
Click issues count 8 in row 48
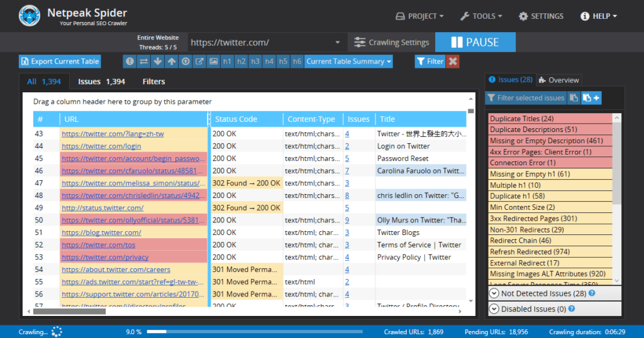click(347, 195)
